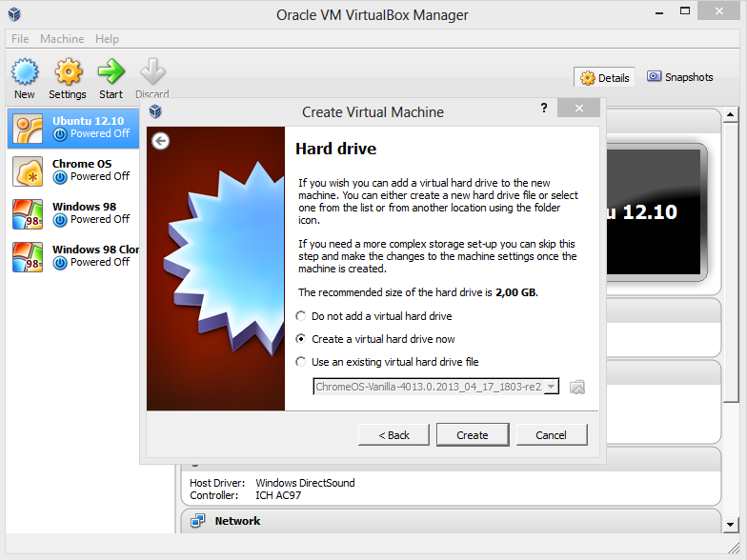Screen dimensions: 747x560
Task: Click the Ubuntu 12.10 preview thumbnail
Action: pyautogui.click(x=656, y=212)
